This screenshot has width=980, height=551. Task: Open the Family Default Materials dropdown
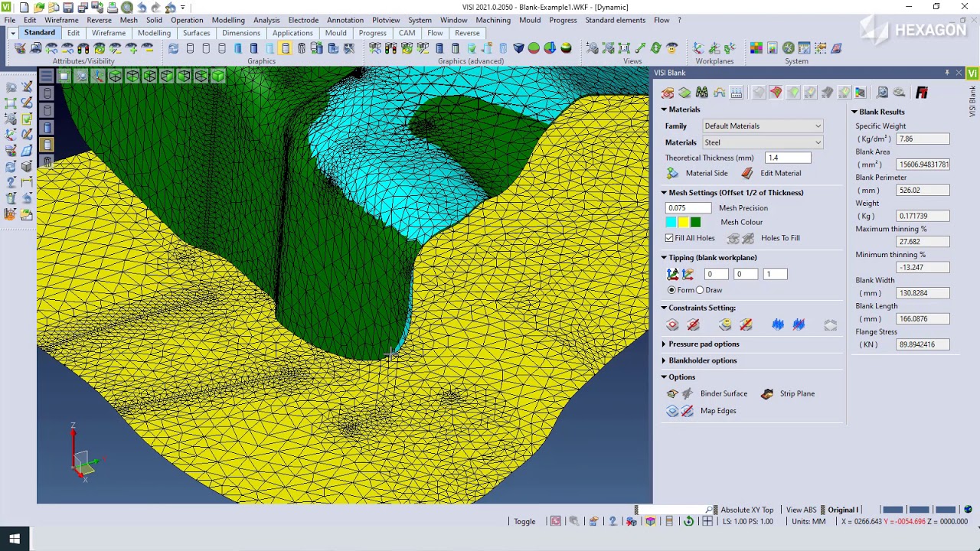(x=763, y=126)
